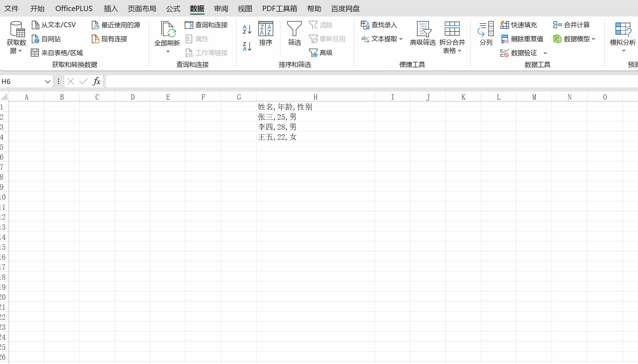
Task: Select cell H1 containing 姓名,年龄,性别
Action: (x=315, y=107)
